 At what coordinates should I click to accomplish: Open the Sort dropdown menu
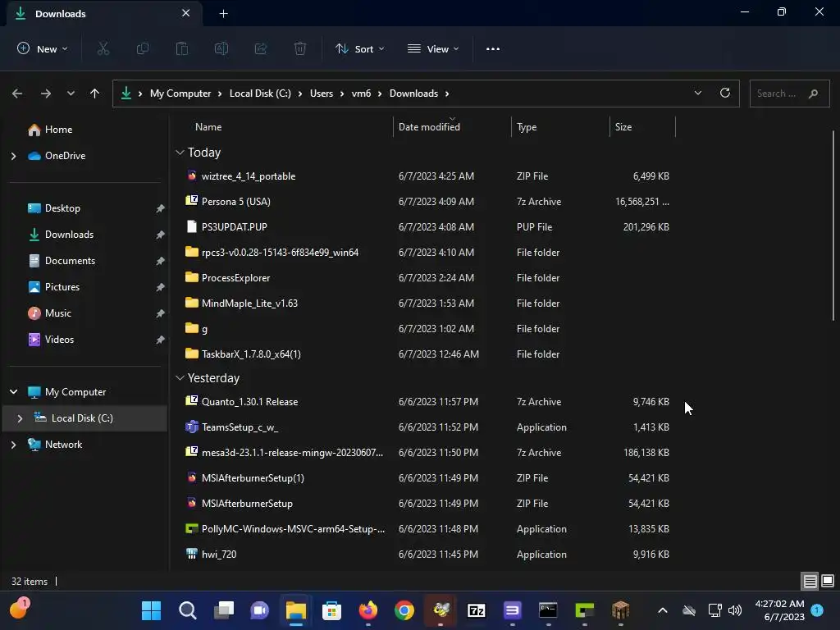359,48
